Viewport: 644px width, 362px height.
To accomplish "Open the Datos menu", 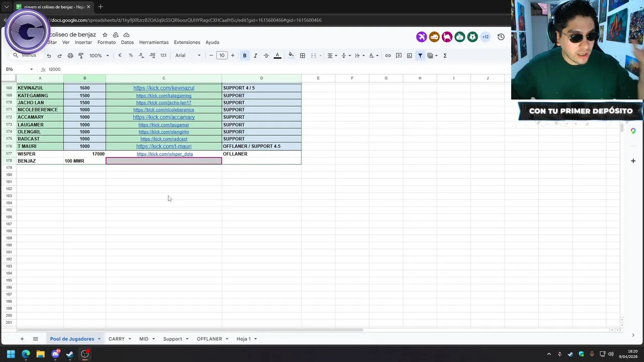I will [127, 42].
